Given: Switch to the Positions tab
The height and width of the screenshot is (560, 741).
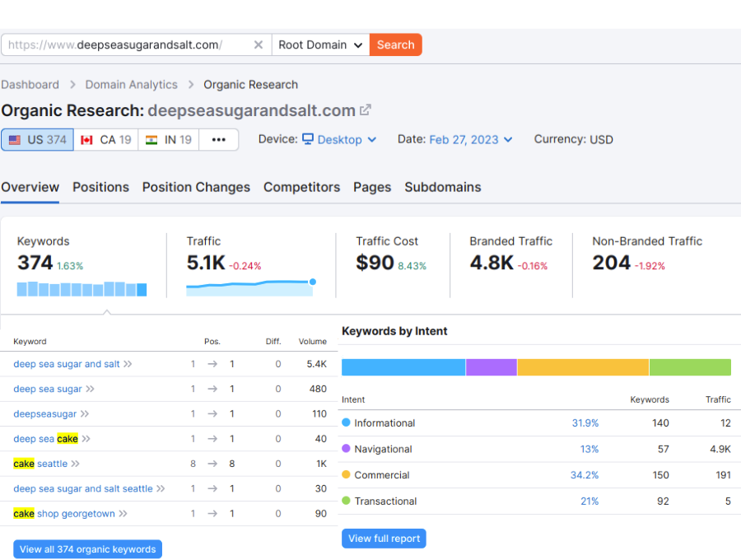Looking at the screenshot, I should [x=100, y=187].
